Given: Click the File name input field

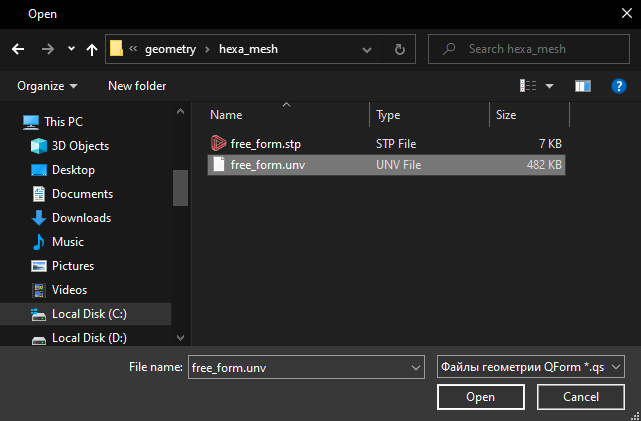Looking at the screenshot, I should (x=299, y=367).
